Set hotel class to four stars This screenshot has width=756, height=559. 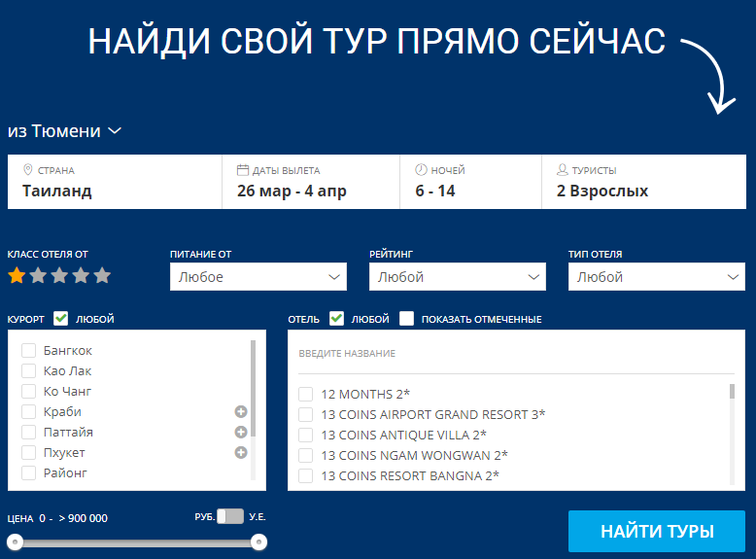[x=81, y=275]
